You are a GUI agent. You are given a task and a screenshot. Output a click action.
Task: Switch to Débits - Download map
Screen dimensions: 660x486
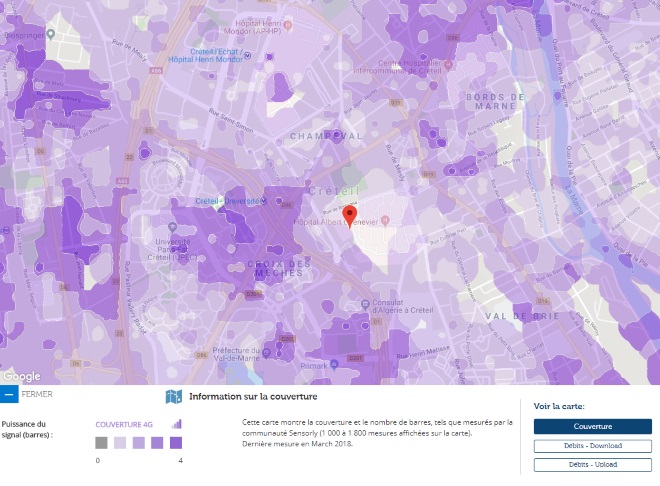[x=593, y=446]
